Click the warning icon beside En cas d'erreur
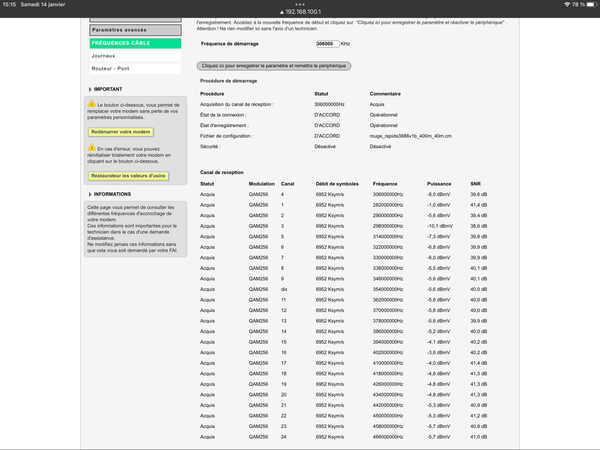The height and width of the screenshot is (450, 600). click(x=91, y=147)
